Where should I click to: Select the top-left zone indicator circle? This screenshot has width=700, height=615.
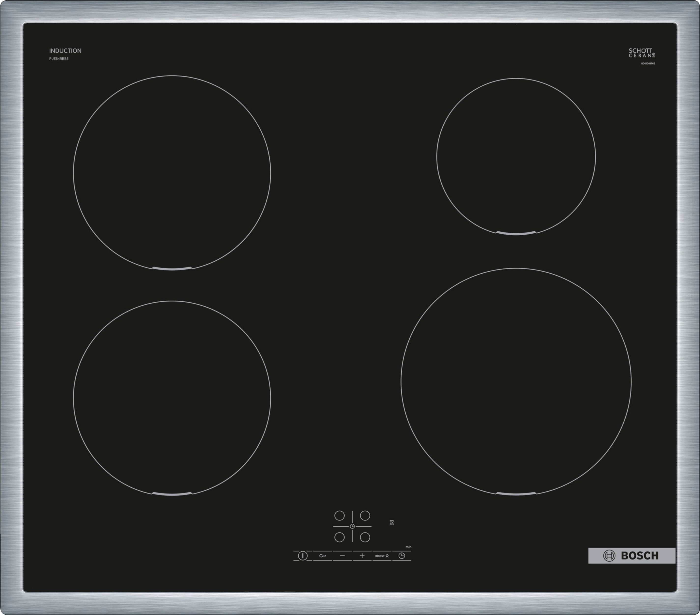pyautogui.click(x=339, y=516)
